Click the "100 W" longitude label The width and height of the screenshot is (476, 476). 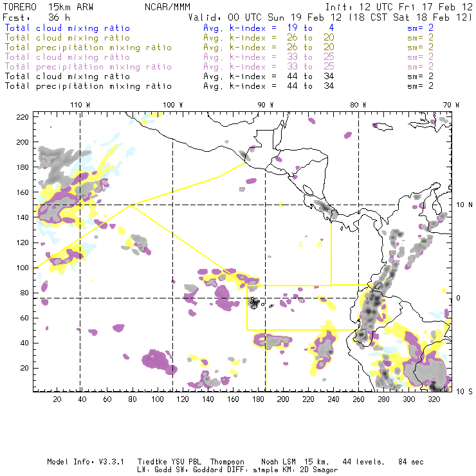tap(173, 105)
